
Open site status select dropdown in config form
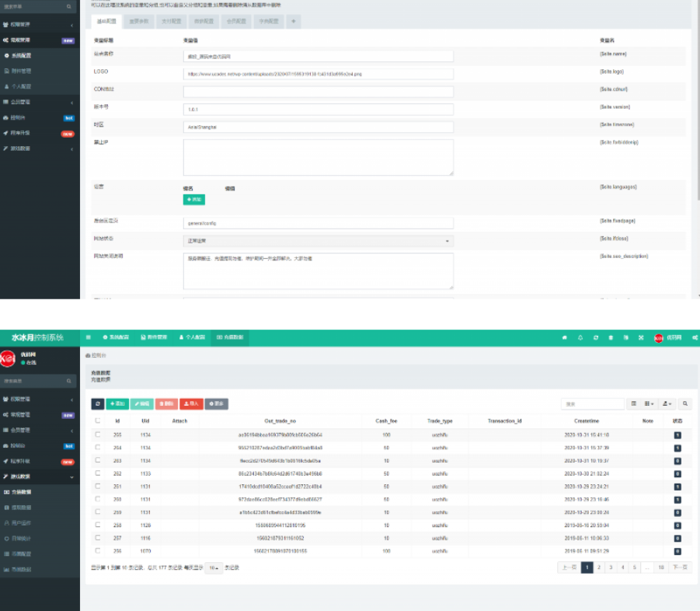(319, 241)
